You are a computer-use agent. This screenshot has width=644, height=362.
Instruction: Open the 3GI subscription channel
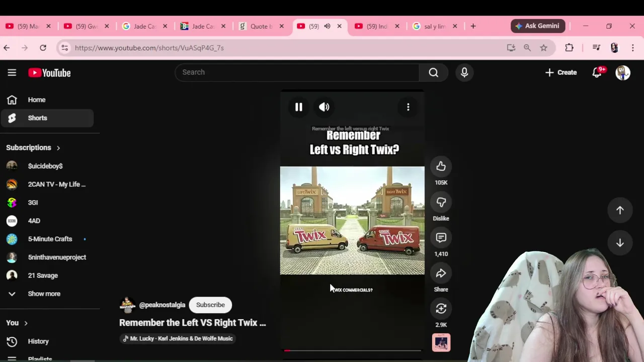pyautogui.click(x=47, y=203)
